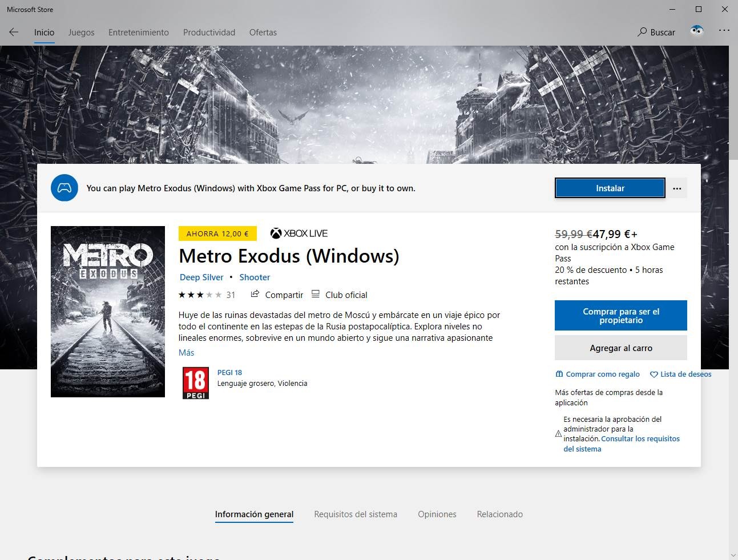Click 'Más ofertas de compras desde la aplicación'
Viewport: 738px width, 560px height.
[x=609, y=397]
